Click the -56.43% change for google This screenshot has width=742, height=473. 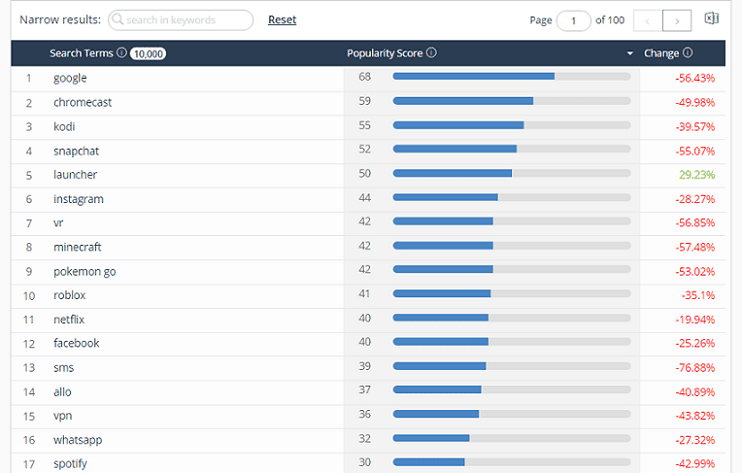695,79
